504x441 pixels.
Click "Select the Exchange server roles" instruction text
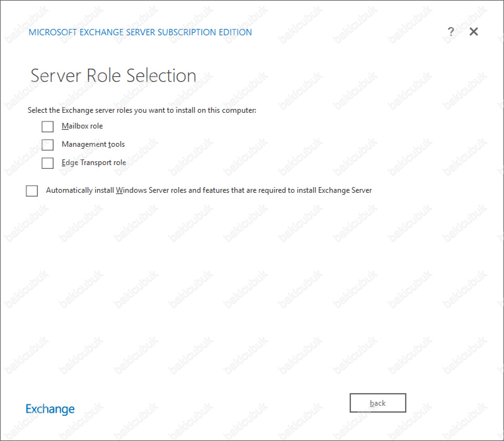point(142,110)
